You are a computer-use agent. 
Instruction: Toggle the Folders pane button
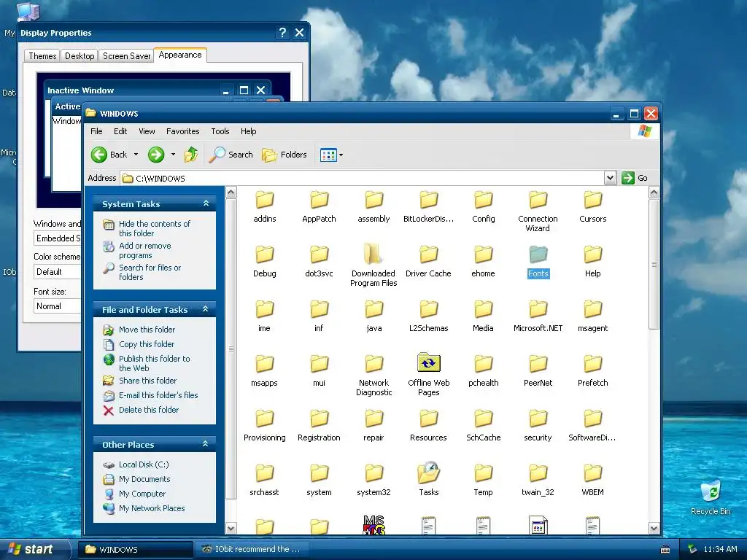click(285, 155)
